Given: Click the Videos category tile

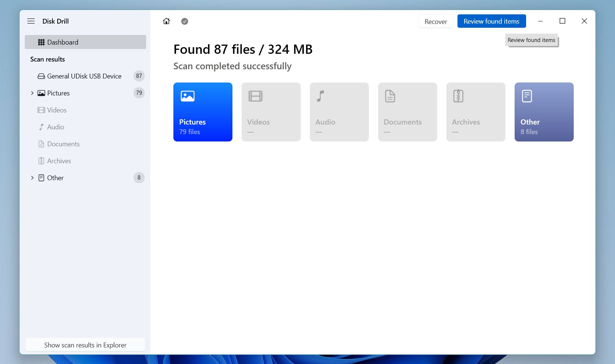Looking at the screenshot, I should tap(271, 112).
